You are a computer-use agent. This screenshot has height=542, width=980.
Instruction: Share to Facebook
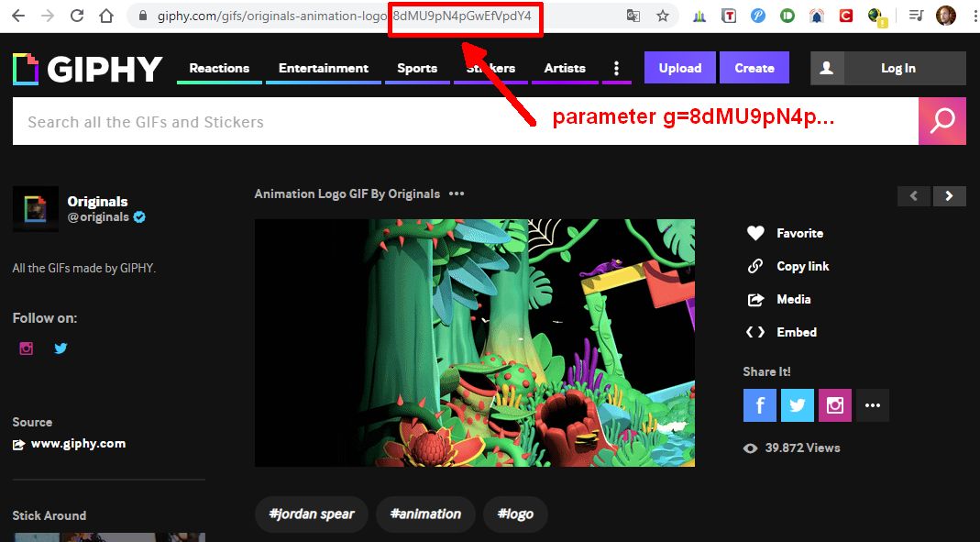[760, 405]
